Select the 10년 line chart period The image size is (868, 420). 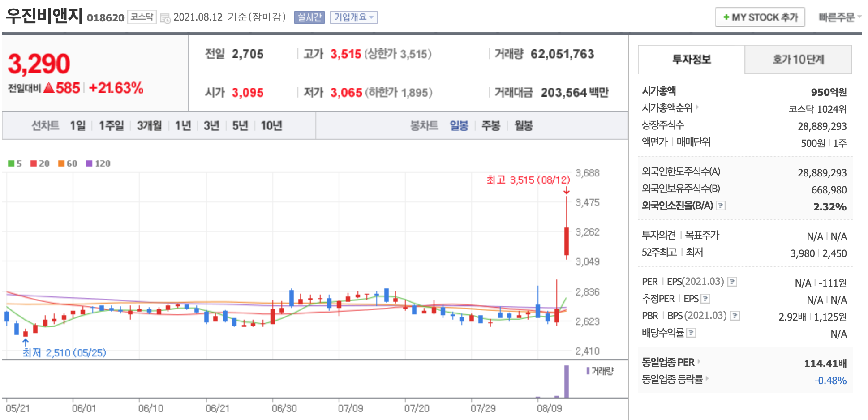tap(271, 126)
